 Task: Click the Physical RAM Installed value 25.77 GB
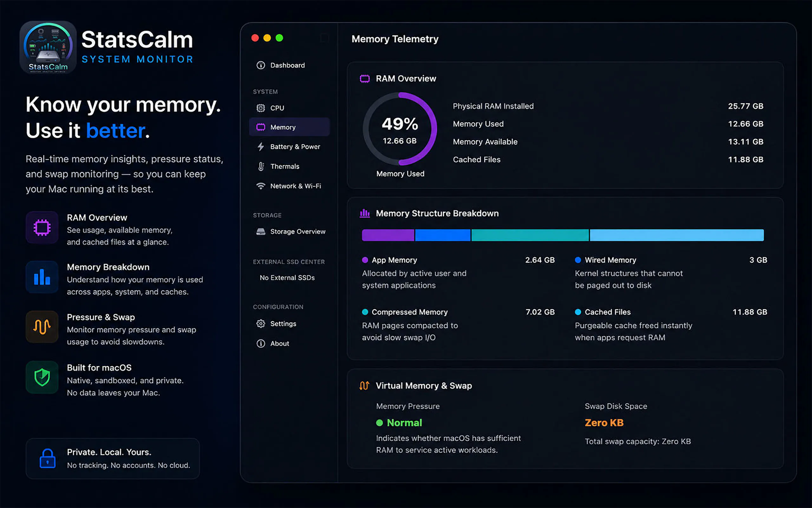point(746,106)
